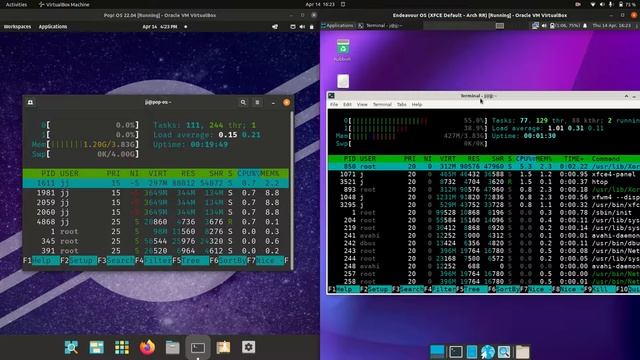Click Pop!_OS clock showing 4:23 PM
Image resolution: width=640 pixels, height=360 pixels.
(x=160, y=27)
